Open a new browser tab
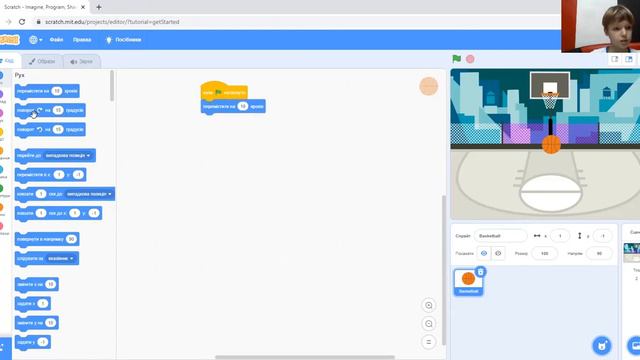The width and height of the screenshot is (640, 360). tap(99, 7)
